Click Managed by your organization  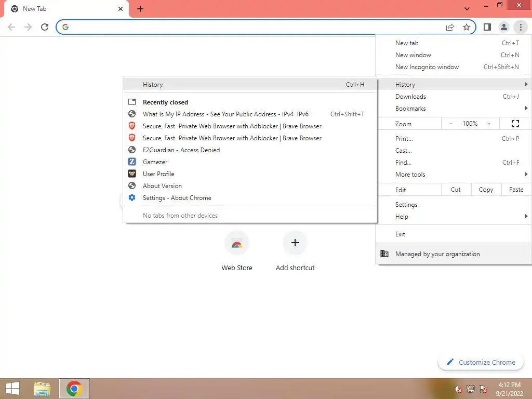pyautogui.click(x=454, y=254)
